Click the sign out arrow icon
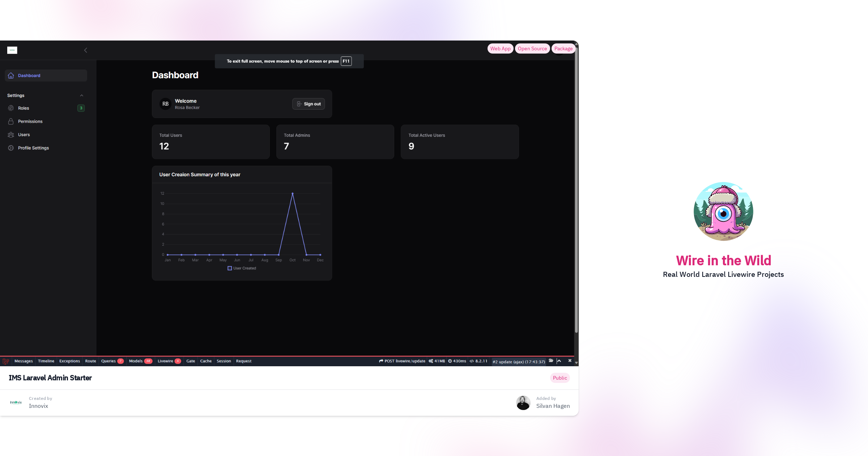This screenshot has height=456, width=868. (299, 104)
